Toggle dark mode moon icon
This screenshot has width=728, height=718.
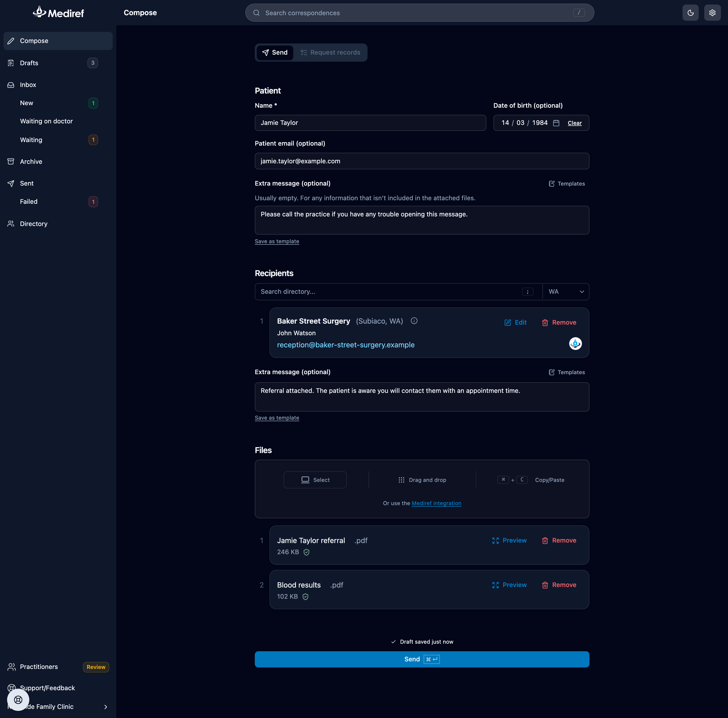(690, 13)
